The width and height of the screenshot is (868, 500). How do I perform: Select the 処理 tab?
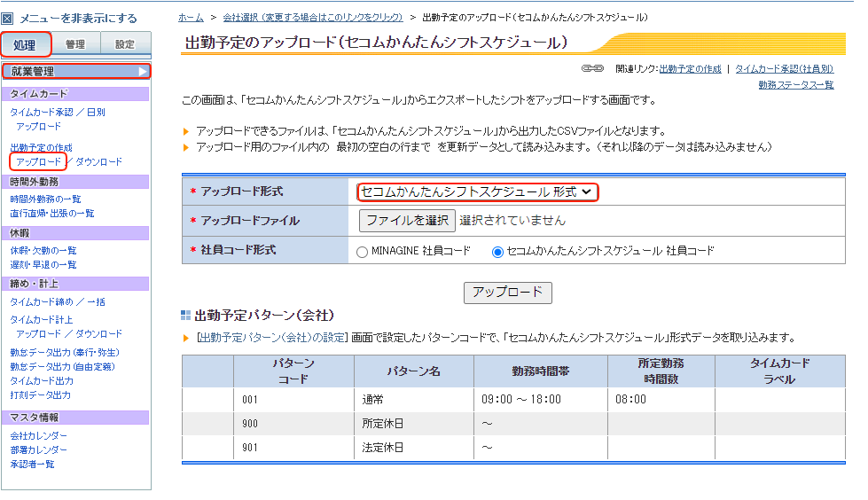pos(26,44)
